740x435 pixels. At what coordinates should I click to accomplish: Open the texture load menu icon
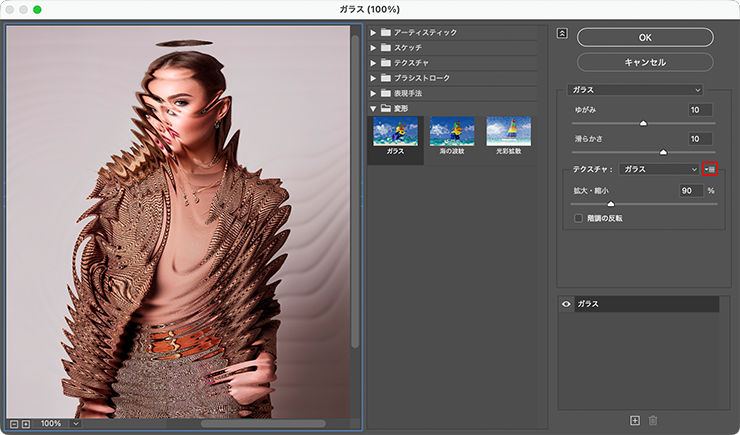click(710, 169)
